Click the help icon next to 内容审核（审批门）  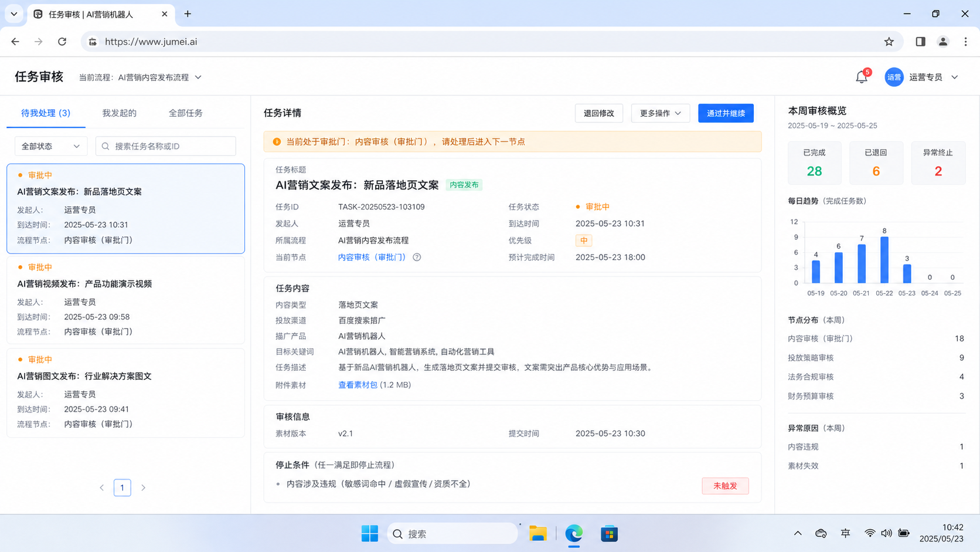(x=417, y=257)
